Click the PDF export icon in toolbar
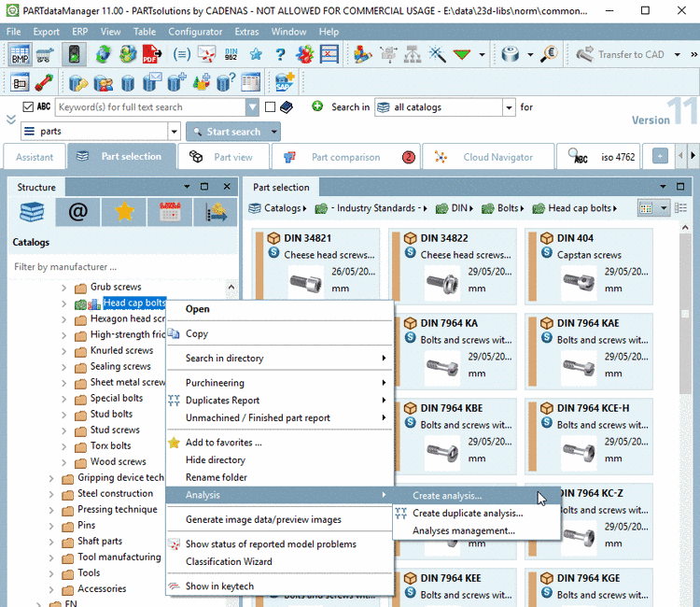 (x=152, y=54)
